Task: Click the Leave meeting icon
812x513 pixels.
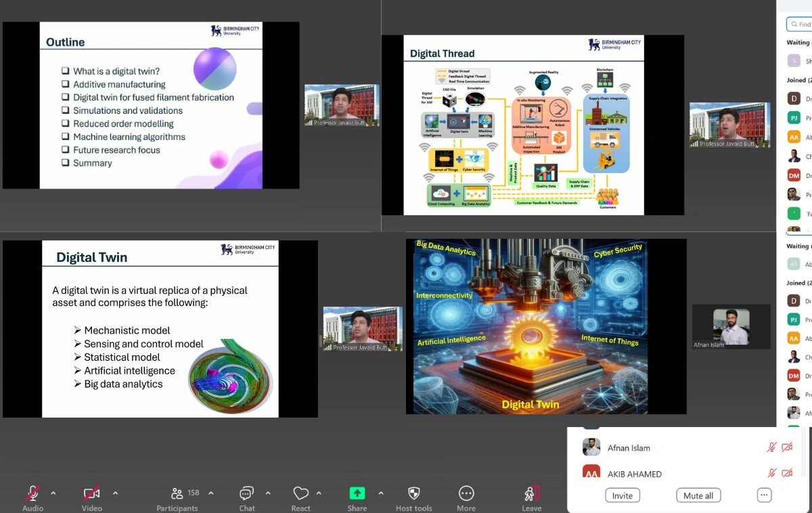Action: click(532, 493)
